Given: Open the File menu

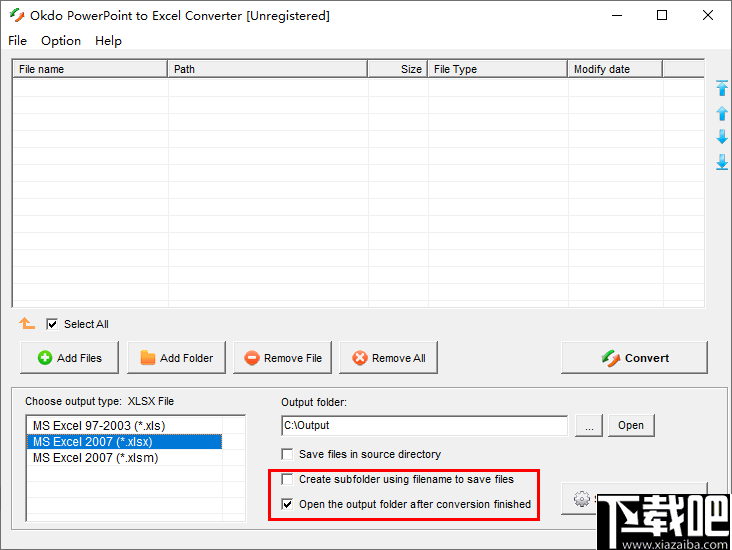Looking at the screenshot, I should pyautogui.click(x=18, y=41).
